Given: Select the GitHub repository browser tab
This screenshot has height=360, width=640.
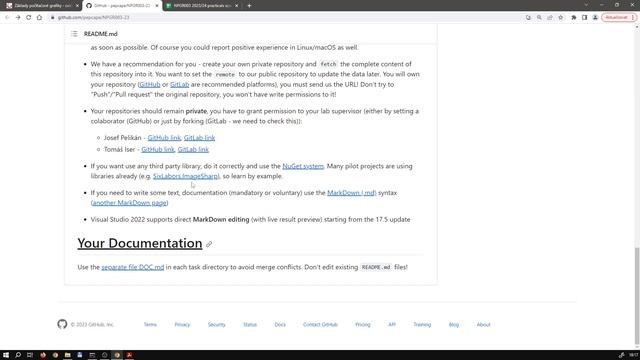Looking at the screenshot, I should [122, 6].
